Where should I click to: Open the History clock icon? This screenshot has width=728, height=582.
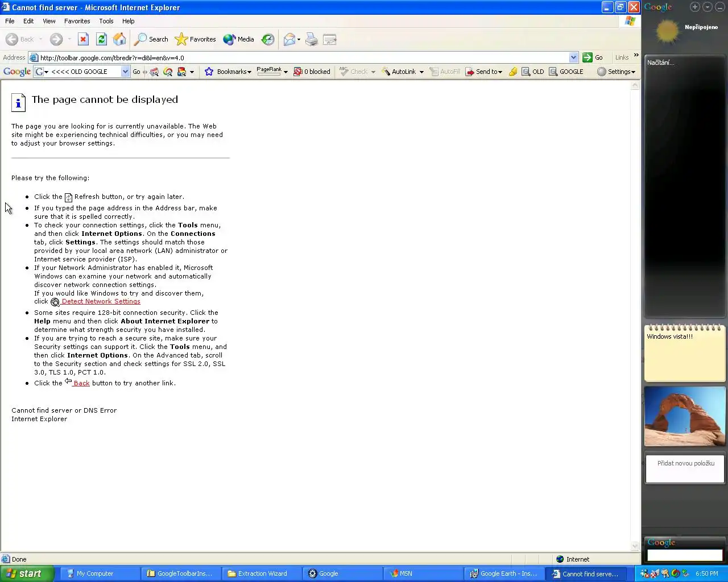268,39
